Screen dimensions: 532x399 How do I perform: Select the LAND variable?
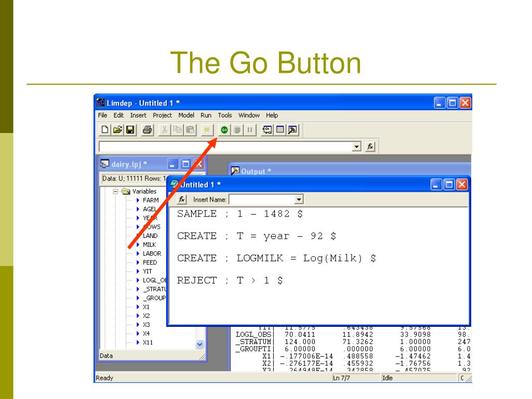click(x=150, y=236)
